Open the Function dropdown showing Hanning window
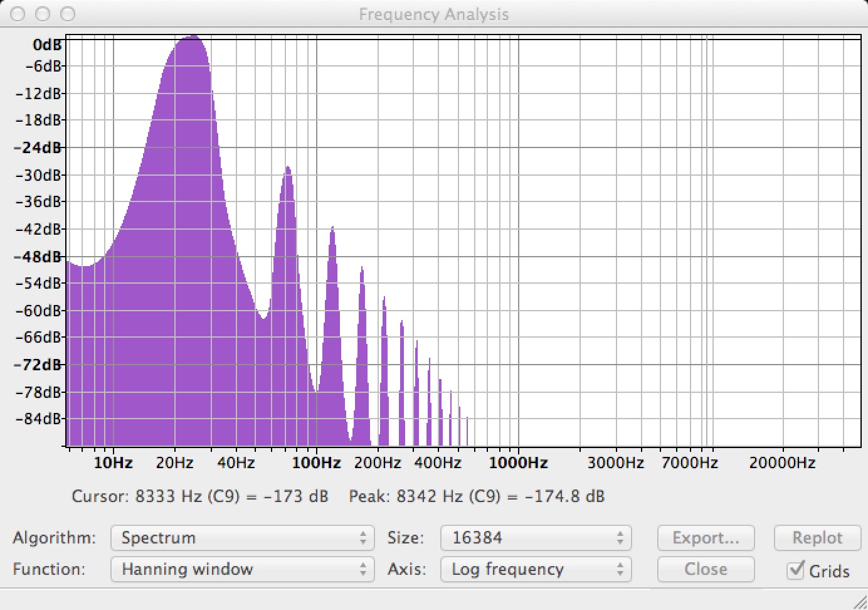Screen dimensions: 868x610 (242, 569)
